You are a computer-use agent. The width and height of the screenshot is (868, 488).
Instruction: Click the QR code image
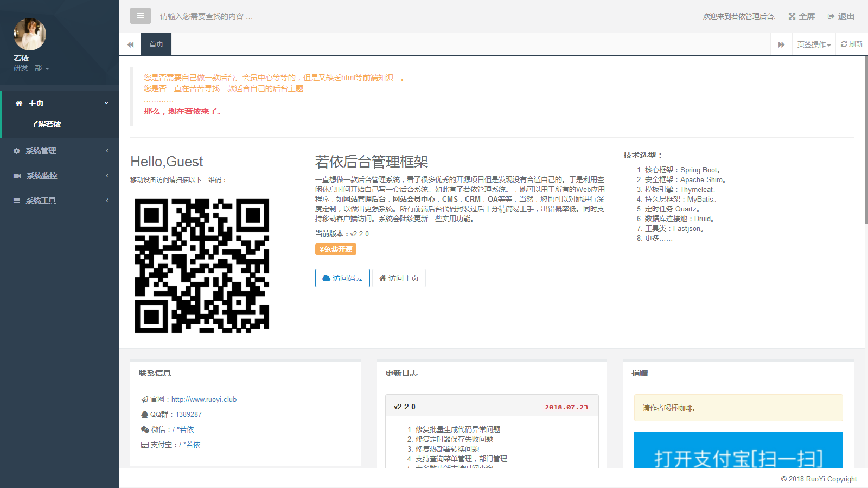click(x=202, y=266)
